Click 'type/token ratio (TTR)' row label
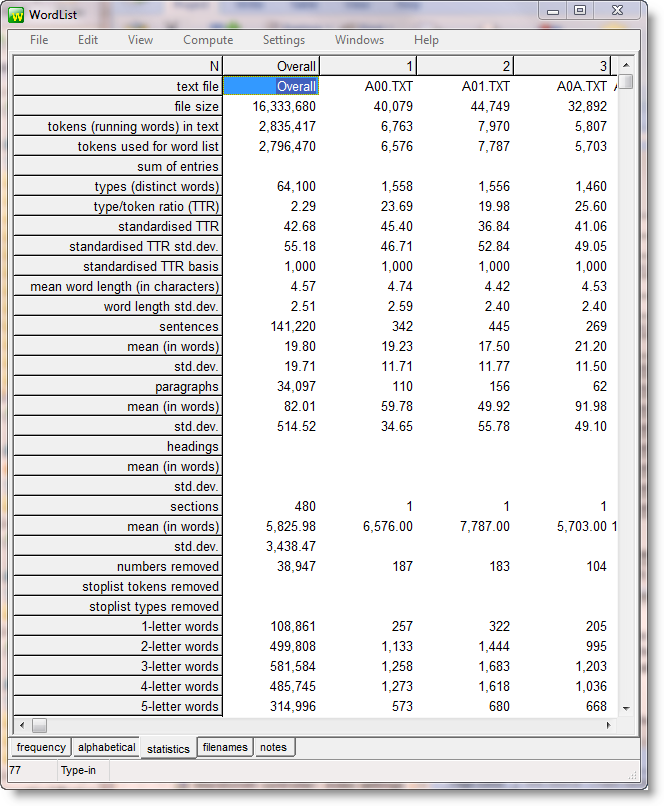This screenshot has width=664, height=806. click(118, 207)
